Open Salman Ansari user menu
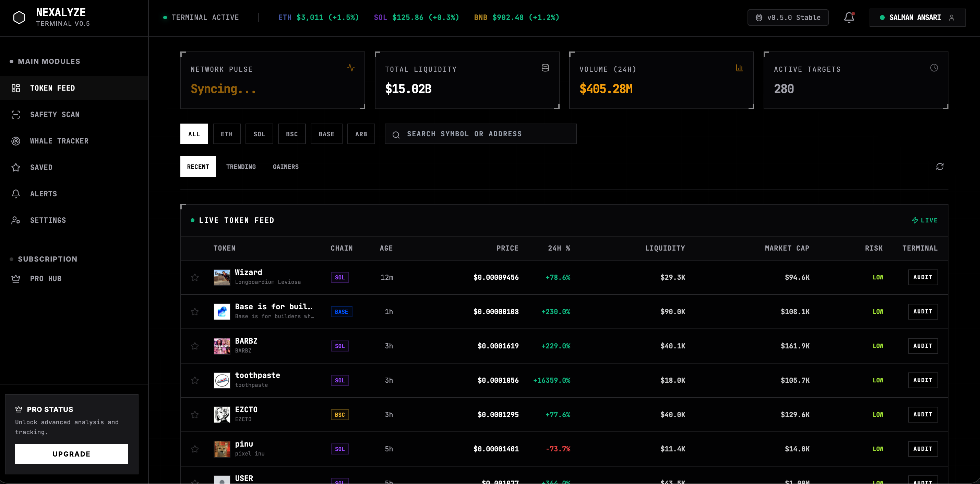The width and height of the screenshot is (980, 484). 917,18
